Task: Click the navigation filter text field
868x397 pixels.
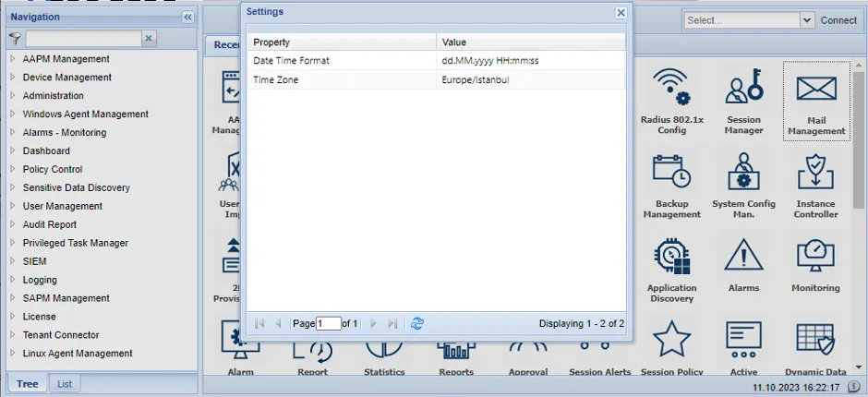Action: click(x=84, y=38)
